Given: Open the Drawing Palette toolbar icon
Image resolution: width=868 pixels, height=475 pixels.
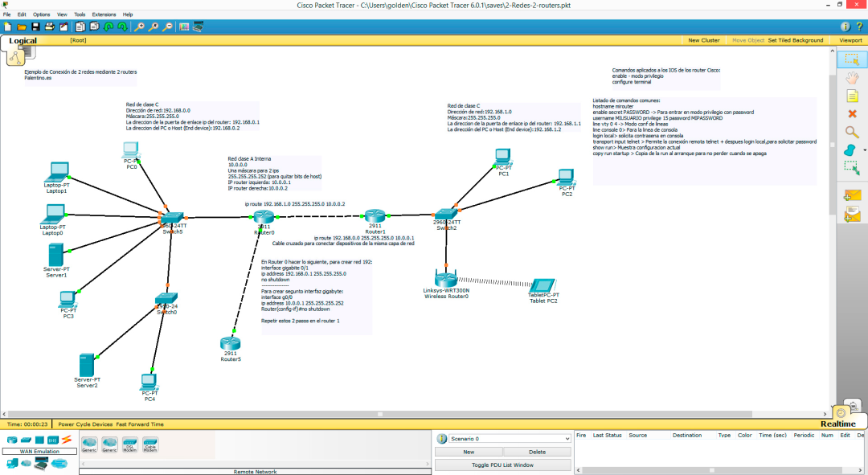Looking at the screenshot, I should tap(186, 27).
